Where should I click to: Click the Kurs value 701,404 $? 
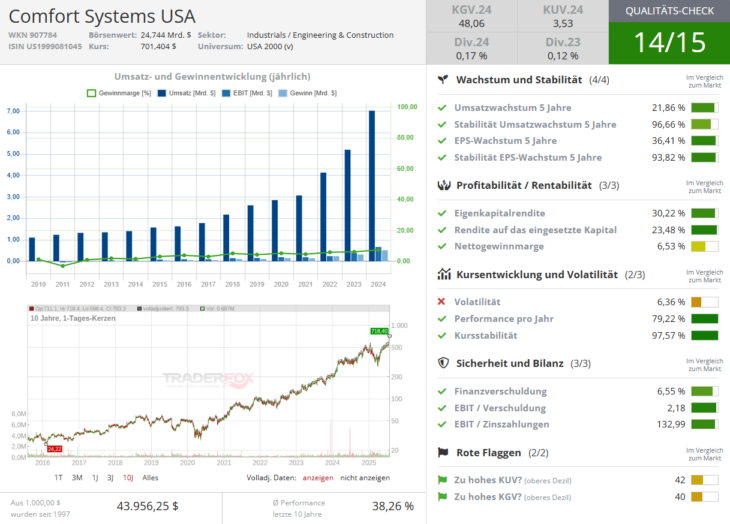[x=158, y=47]
